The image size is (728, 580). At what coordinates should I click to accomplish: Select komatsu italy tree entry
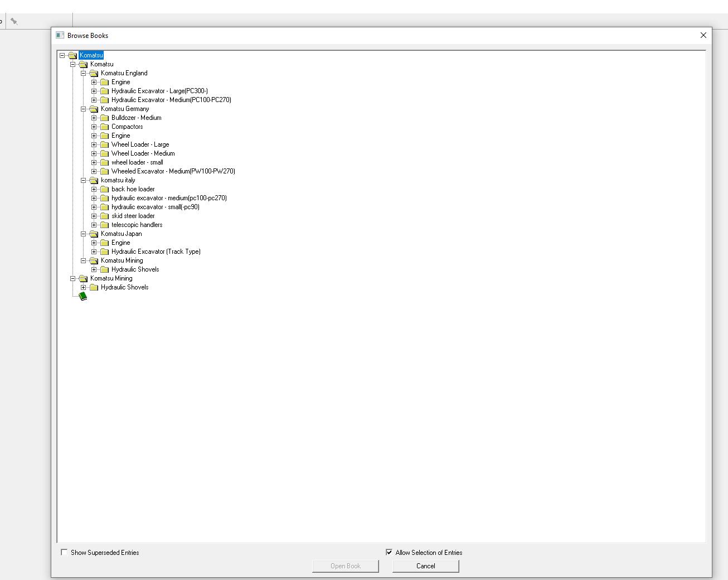(118, 180)
